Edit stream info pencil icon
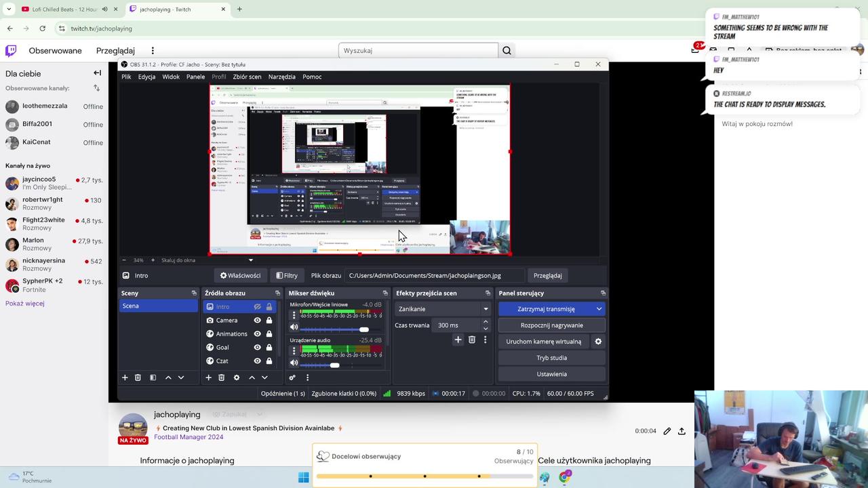The width and height of the screenshot is (868, 488). coord(667,431)
